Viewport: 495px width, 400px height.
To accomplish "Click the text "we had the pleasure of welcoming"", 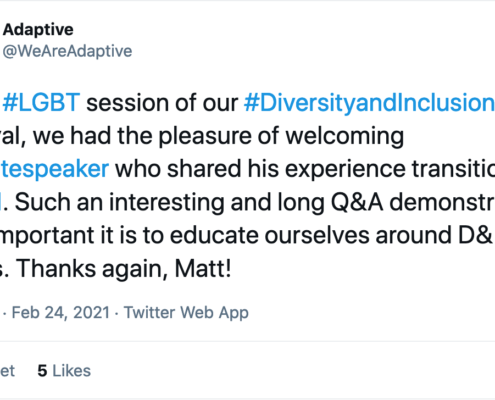I will (218, 136).
